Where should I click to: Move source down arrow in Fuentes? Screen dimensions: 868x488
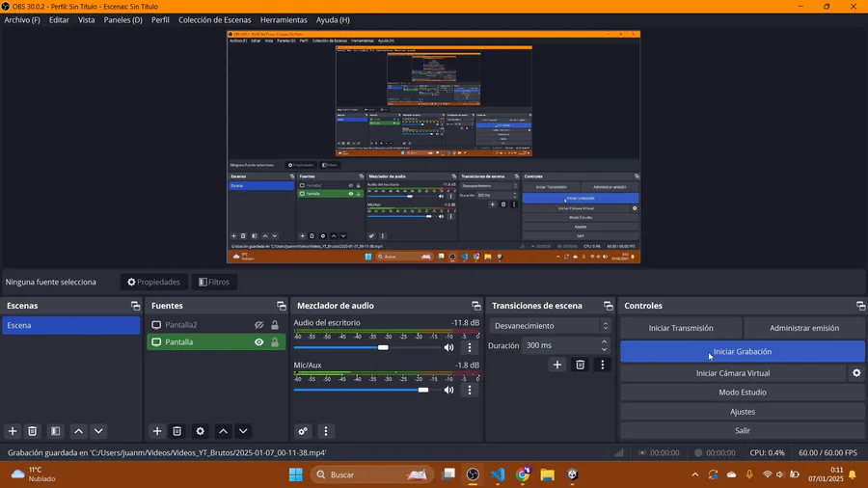243,431
